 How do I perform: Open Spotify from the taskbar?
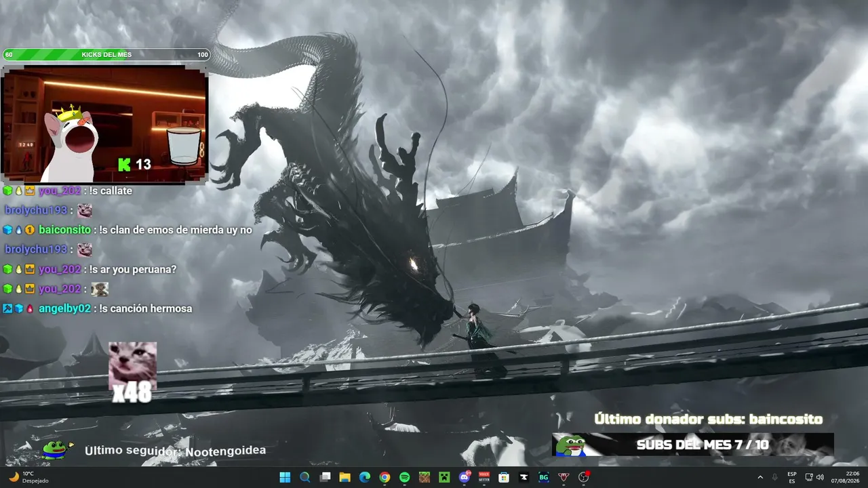pyautogui.click(x=404, y=477)
